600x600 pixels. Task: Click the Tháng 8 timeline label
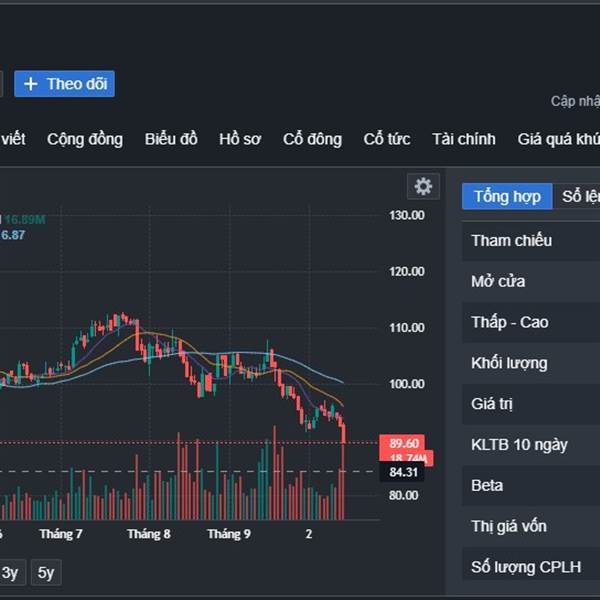[x=149, y=534]
